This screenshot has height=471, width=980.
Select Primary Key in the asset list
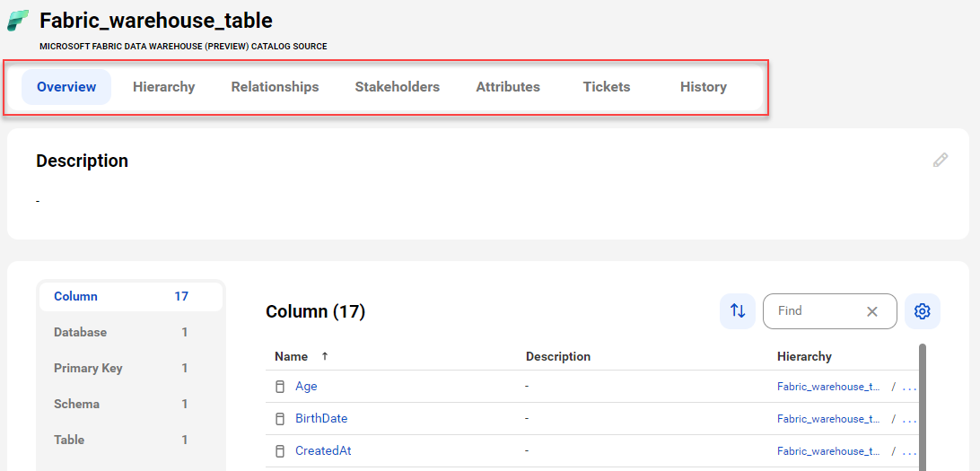[131, 369]
